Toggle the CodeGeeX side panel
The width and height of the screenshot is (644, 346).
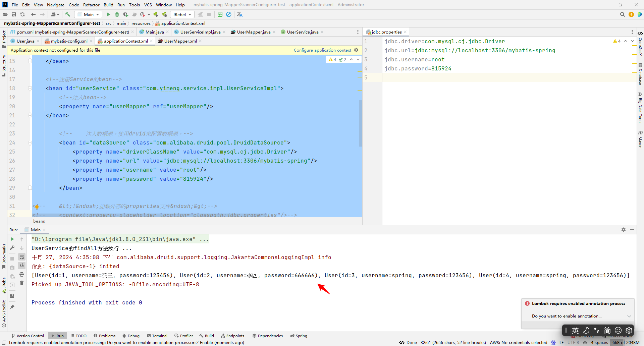(640, 44)
